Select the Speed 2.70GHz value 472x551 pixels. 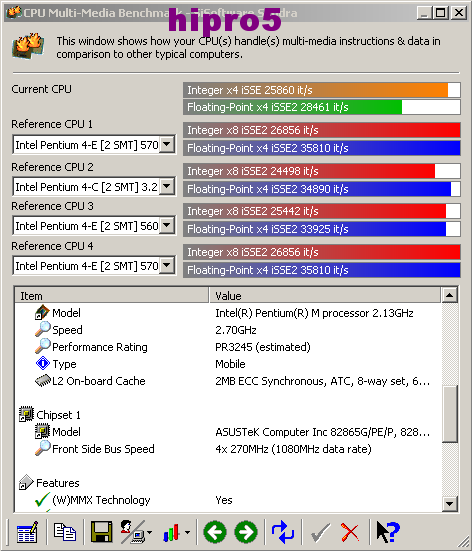tap(236, 330)
